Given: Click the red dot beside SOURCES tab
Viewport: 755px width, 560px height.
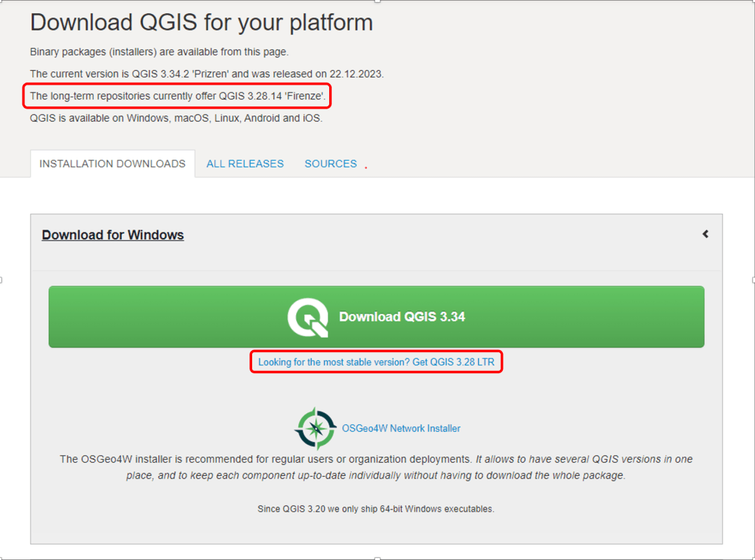Looking at the screenshot, I should click(365, 167).
